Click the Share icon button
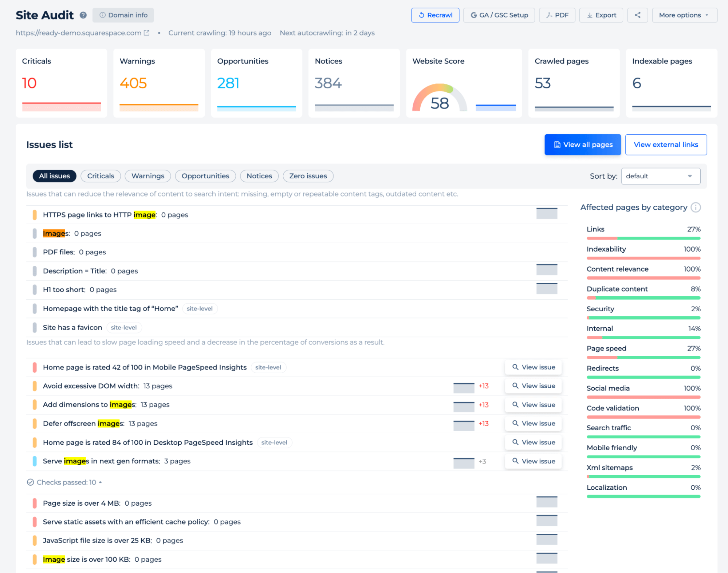The width and height of the screenshot is (728, 573). (x=638, y=15)
